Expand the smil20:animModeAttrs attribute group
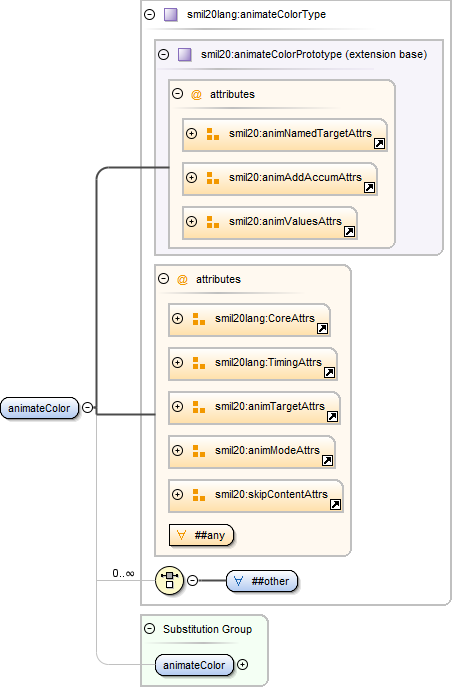This screenshot has height=688, width=453. (177, 451)
